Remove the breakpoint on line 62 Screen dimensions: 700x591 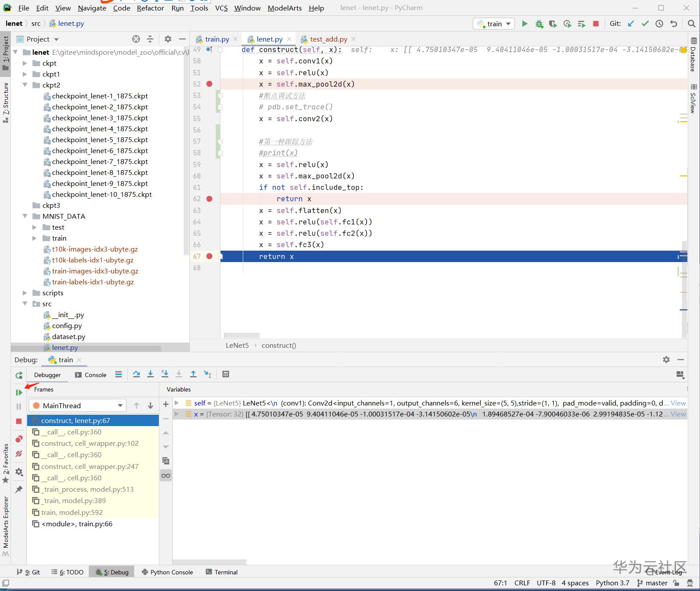click(x=210, y=199)
